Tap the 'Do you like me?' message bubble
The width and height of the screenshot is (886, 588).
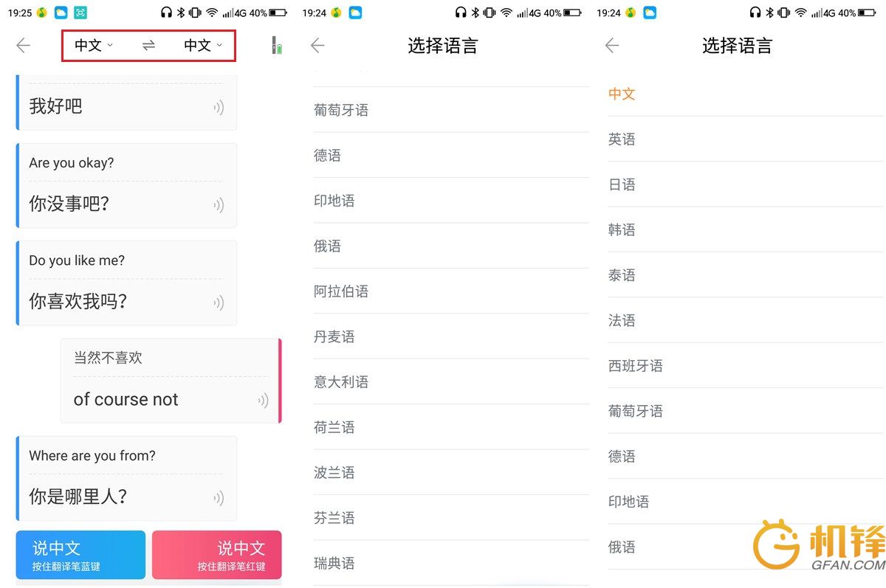coord(127,282)
